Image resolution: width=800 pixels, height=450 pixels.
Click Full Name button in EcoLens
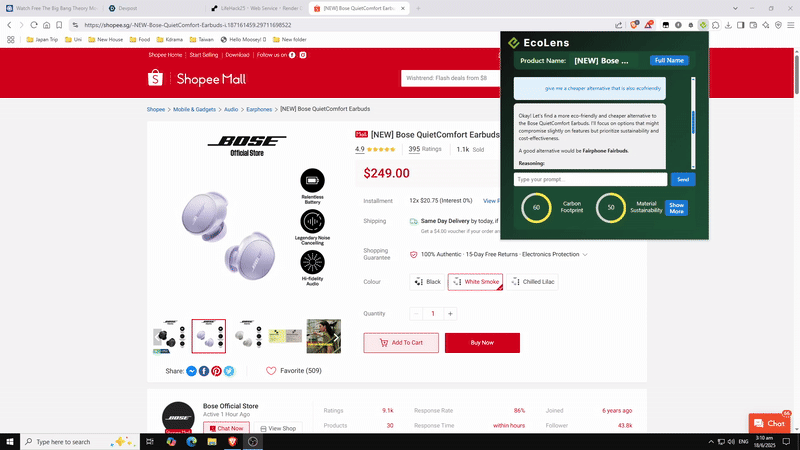tap(669, 60)
